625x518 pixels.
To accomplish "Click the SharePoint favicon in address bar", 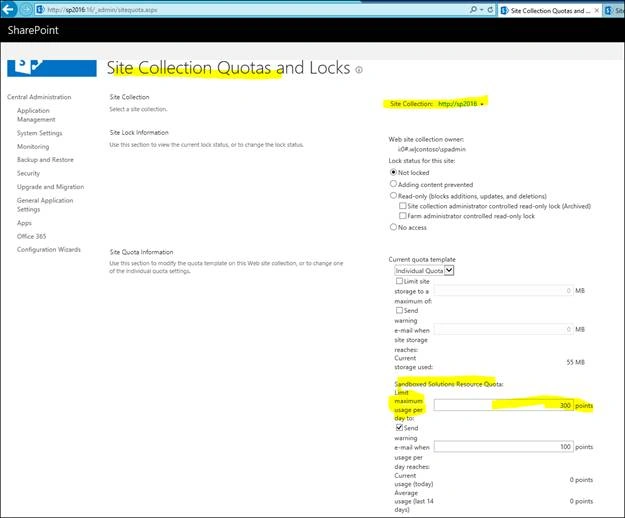I will click(39, 10).
